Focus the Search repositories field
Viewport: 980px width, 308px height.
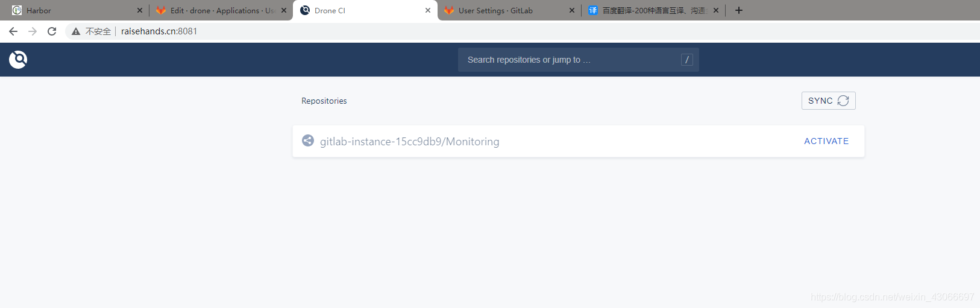(579, 60)
